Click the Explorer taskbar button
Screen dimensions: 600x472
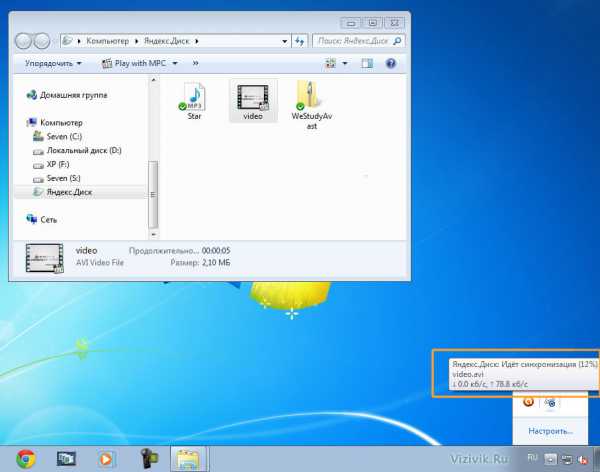(189, 459)
